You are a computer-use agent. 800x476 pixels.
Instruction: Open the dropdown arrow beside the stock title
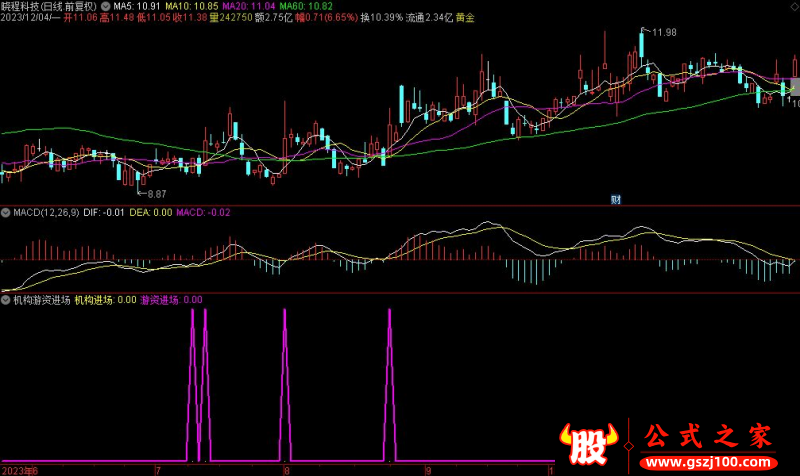[106, 7]
